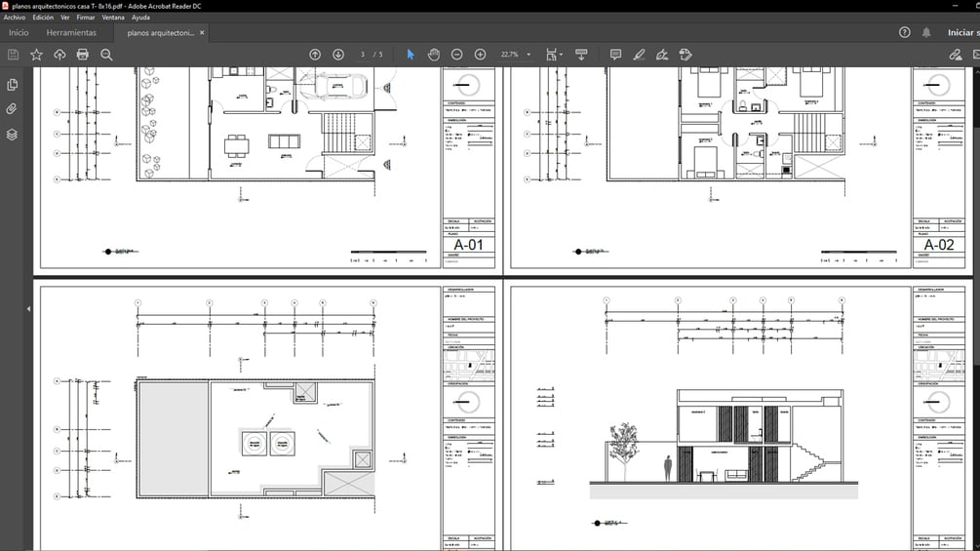
Task: Click the sign document pen icon
Action: coord(662,55)
